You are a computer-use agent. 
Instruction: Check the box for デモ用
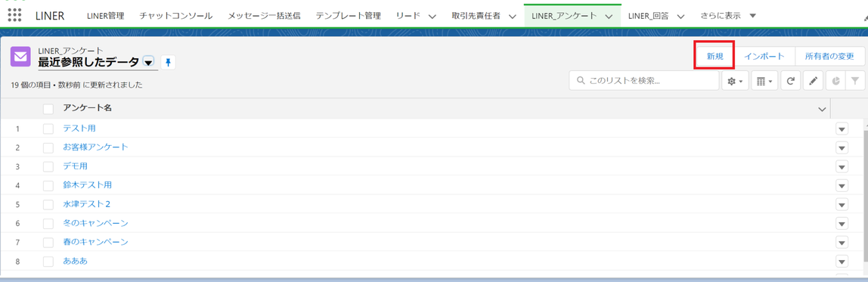point(48,166)
